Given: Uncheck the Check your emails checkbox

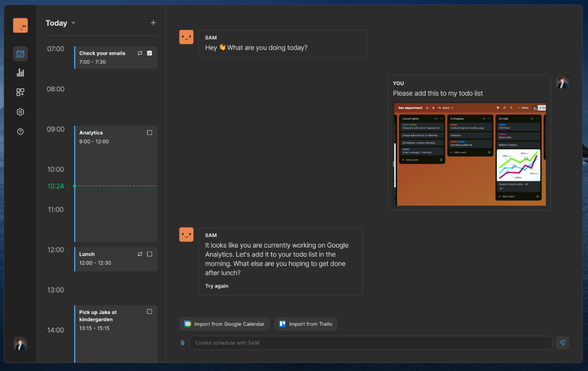Looking at the screenshot, I should pyautogui.click(x=150, y=53).
